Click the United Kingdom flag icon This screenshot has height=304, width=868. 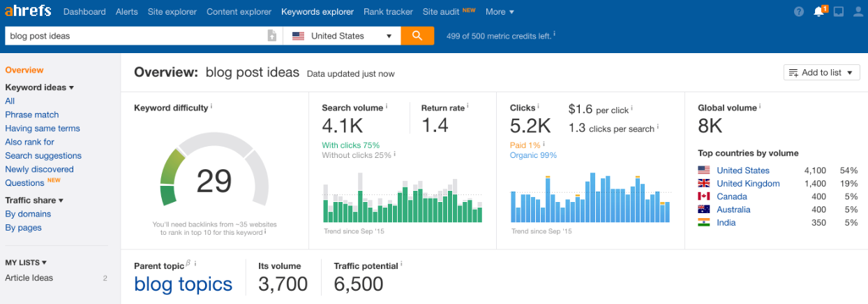point(704,183)
